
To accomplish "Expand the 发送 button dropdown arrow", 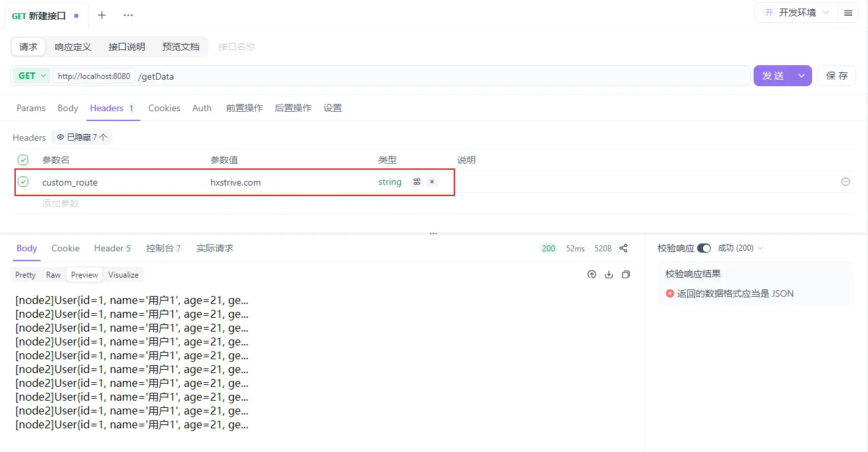I will 802,76.
